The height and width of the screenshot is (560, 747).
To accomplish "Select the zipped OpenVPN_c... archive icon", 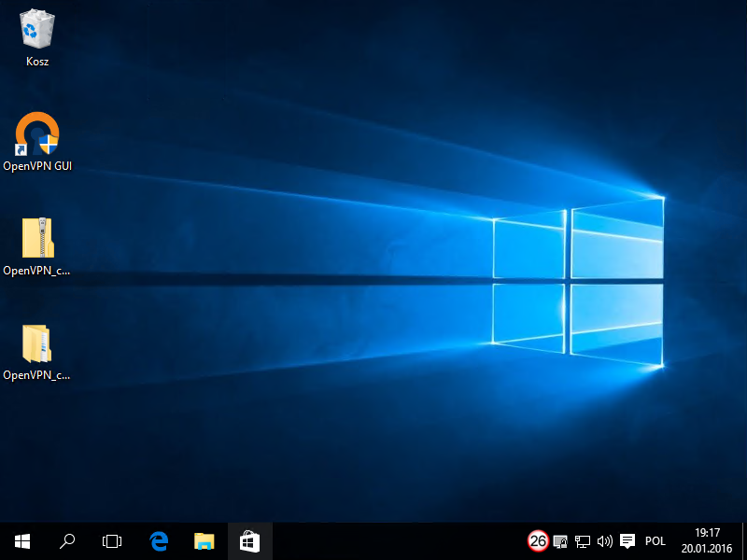I will click(37, 238).
